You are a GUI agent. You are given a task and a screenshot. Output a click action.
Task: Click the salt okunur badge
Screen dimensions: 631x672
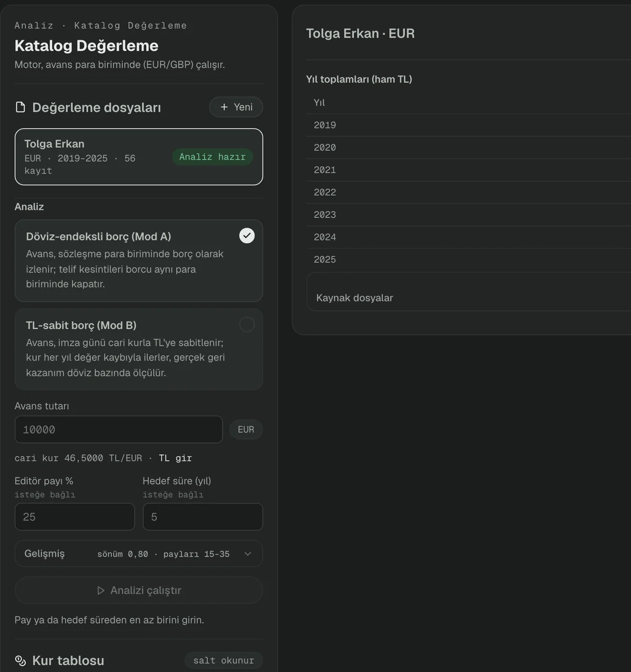[223, 660]
